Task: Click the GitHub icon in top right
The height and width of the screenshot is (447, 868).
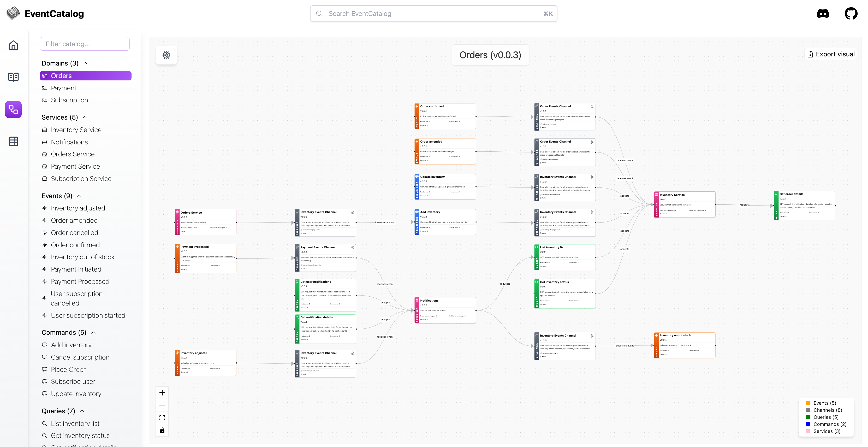Action: (x=852, y=13)
